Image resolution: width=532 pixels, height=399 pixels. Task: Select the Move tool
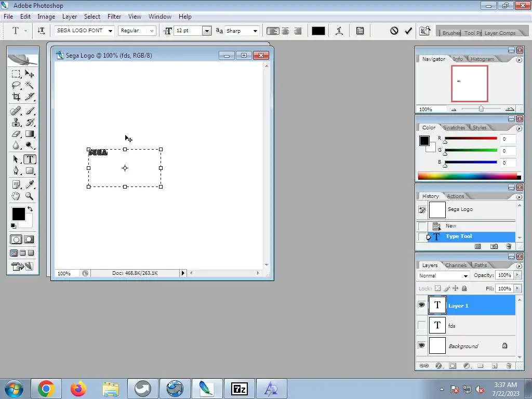30,74
